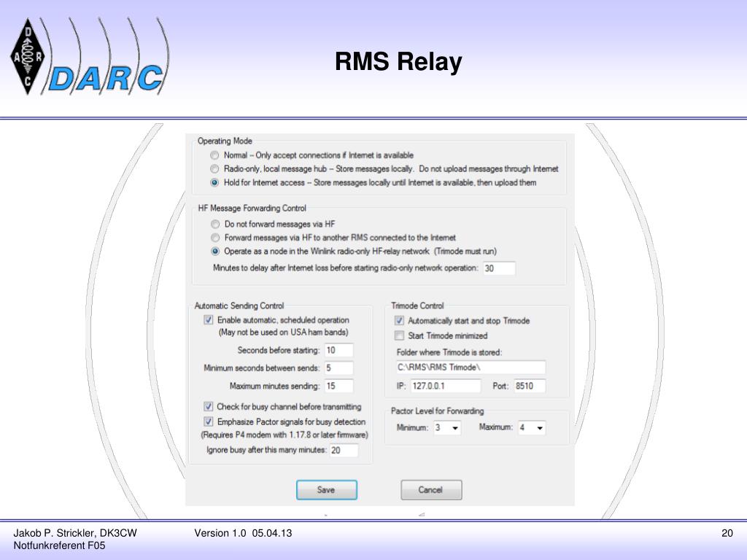This screenshot has width=747, height=560.
Task: Click the Cancel button
Action: click(431, 490)
